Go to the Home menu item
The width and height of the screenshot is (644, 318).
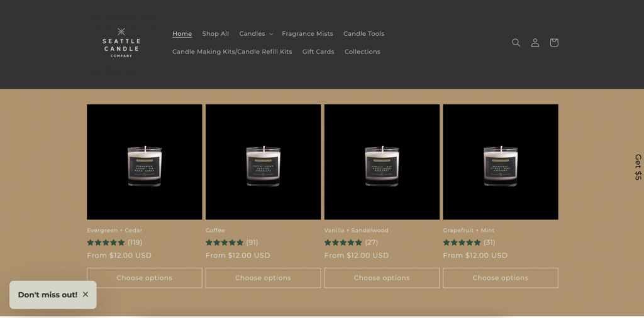pos(182,34)
